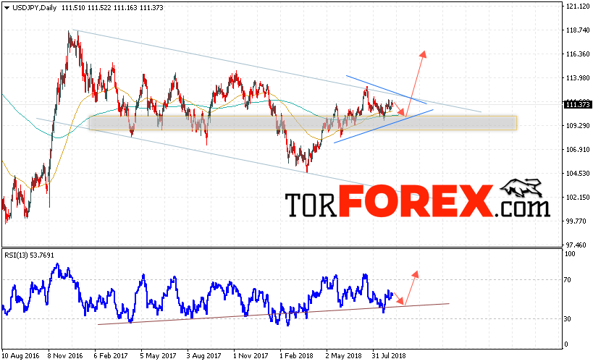Click the RSI scale value 0
The height and width of the screenshot is (364, 593).
(566, 344)
